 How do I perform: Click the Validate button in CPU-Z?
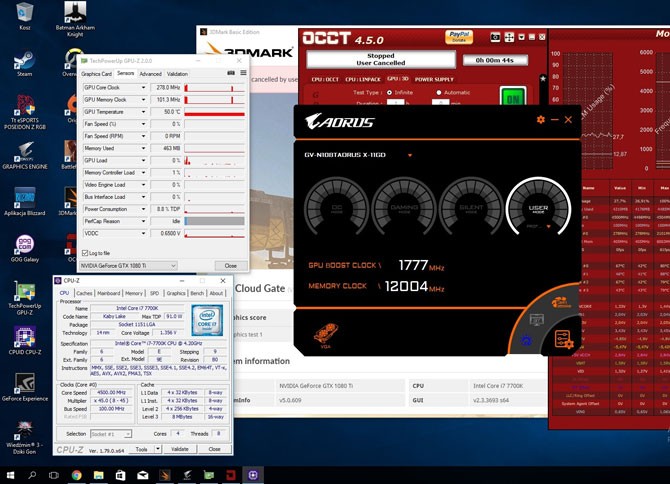pos(180,449)
